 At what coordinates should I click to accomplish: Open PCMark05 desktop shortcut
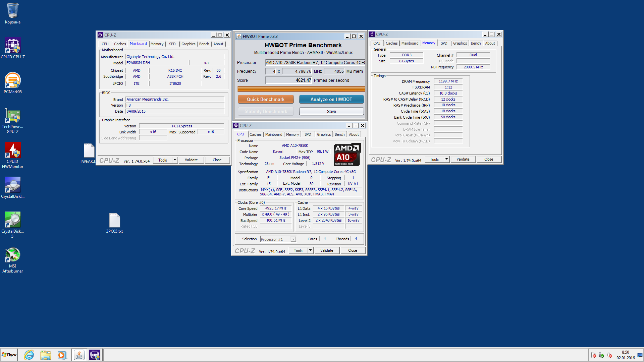(13, 83)
